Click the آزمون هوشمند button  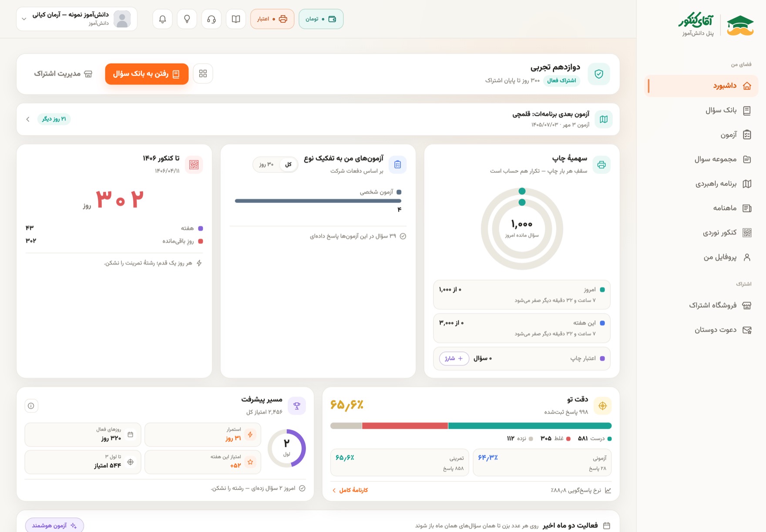pos(54,526)
